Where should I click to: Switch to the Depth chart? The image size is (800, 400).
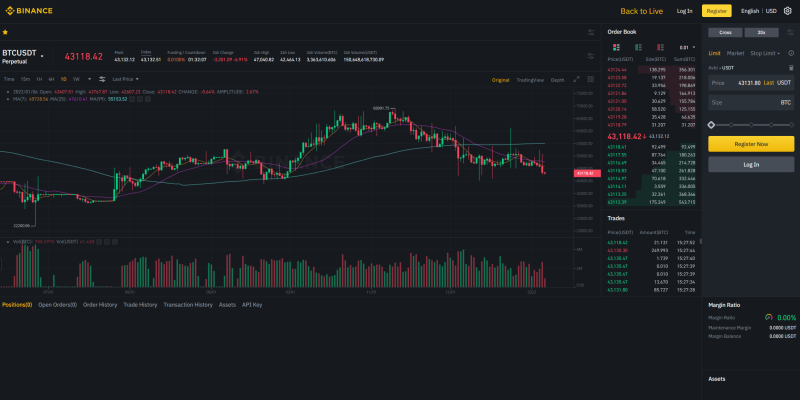(558, 80)
